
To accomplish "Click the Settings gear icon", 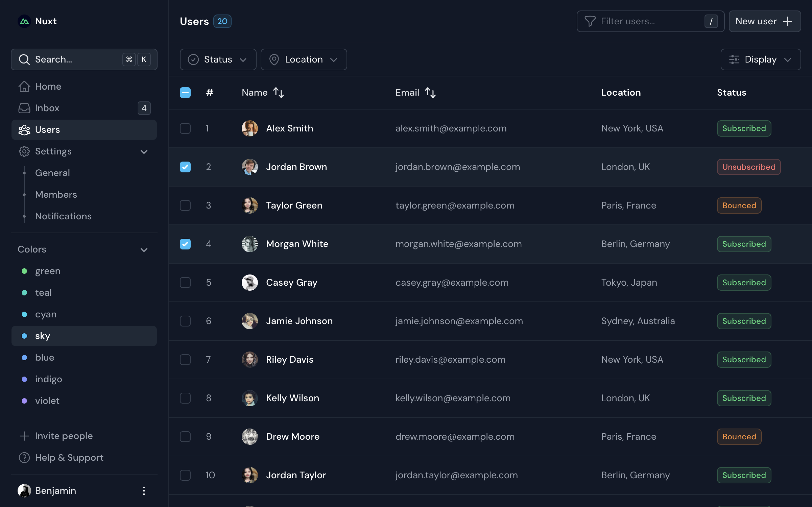I will click(x=24, y=151).
